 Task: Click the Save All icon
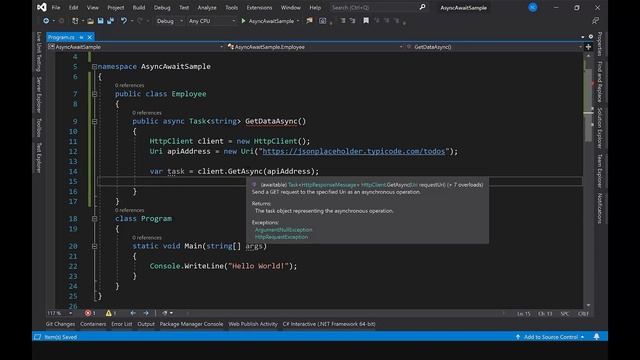[x=110, y=21]
